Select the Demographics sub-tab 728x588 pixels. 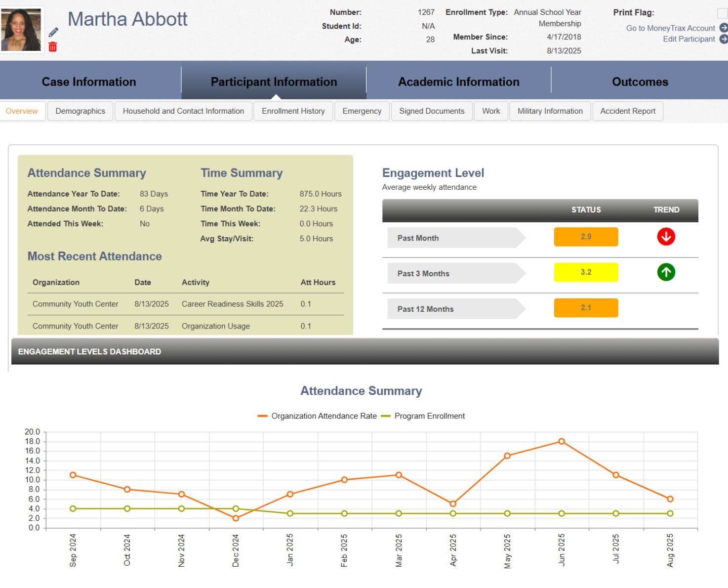pos(80,111)
